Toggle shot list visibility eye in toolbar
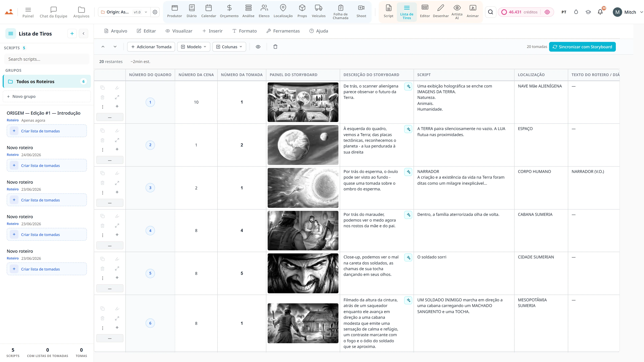 (x=258, y=47)
